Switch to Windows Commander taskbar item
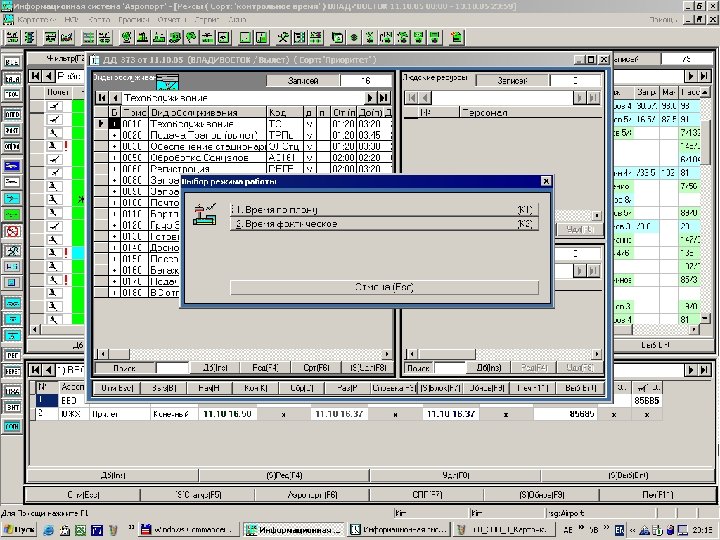 189,530
